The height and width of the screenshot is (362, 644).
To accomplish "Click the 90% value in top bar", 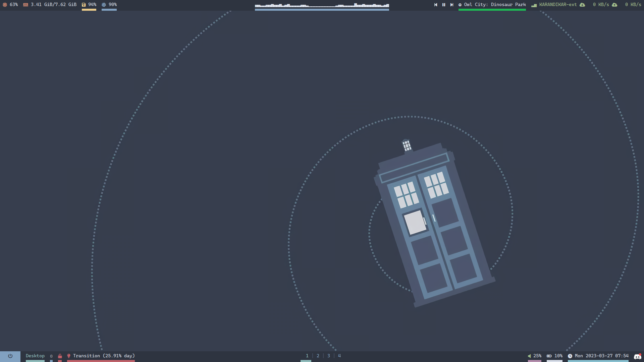I will (113, 5).
